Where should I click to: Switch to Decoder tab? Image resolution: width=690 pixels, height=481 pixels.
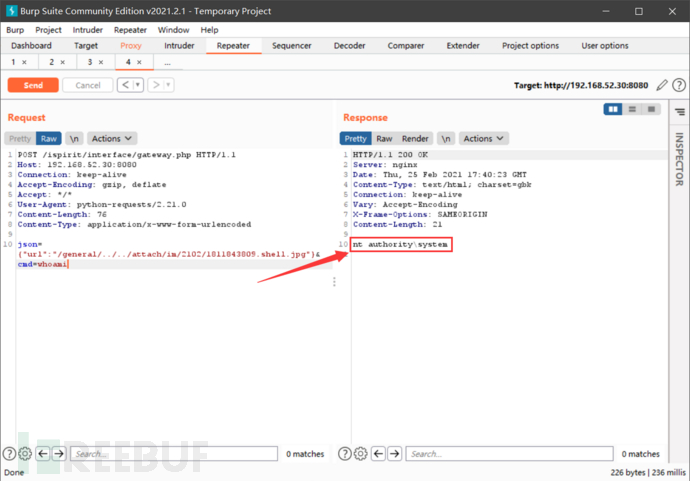coord(349,45)
